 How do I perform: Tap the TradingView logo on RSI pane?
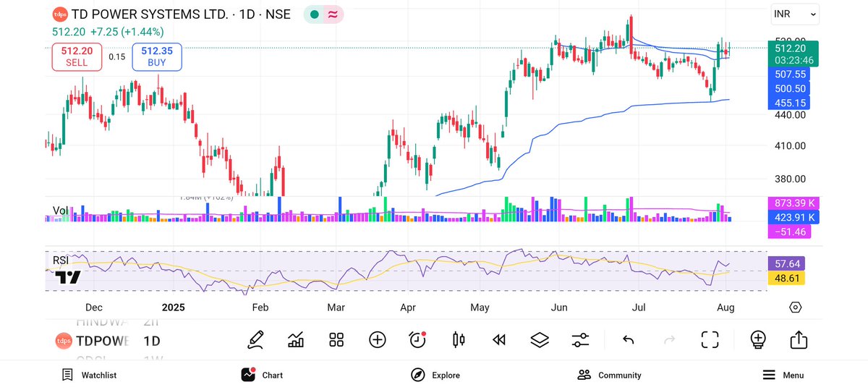tap(68, 277)
